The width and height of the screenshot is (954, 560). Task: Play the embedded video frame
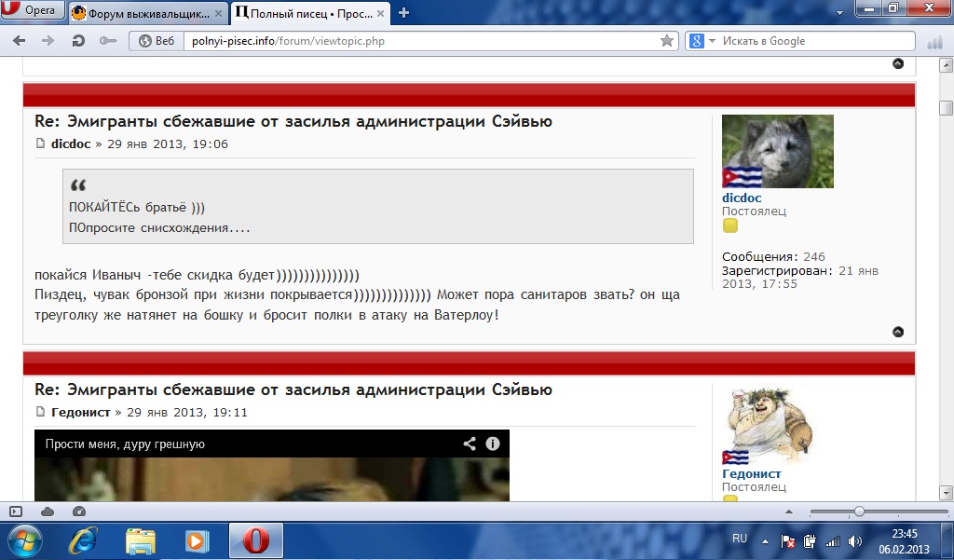(x=272, y=479)
